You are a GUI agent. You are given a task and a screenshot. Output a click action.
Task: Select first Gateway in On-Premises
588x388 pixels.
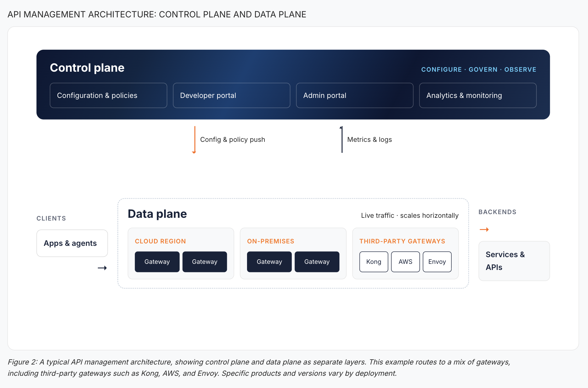(x=269, y=262)
